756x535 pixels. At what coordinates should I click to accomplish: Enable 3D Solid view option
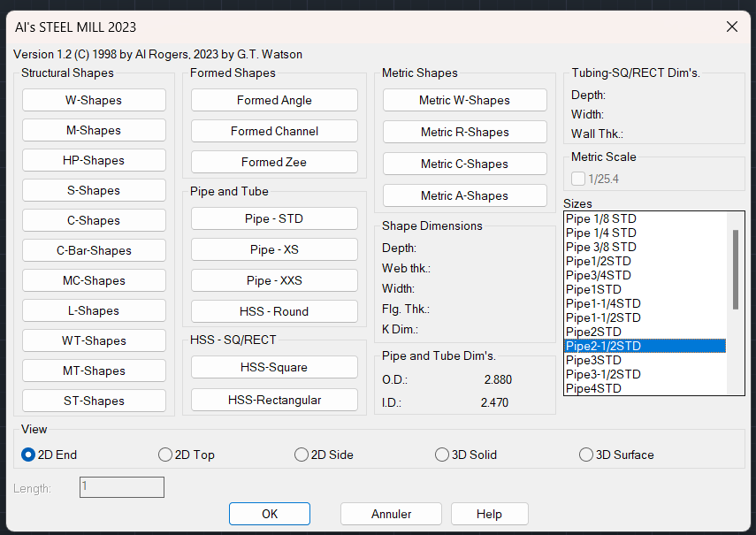click(x=442, y=455)
